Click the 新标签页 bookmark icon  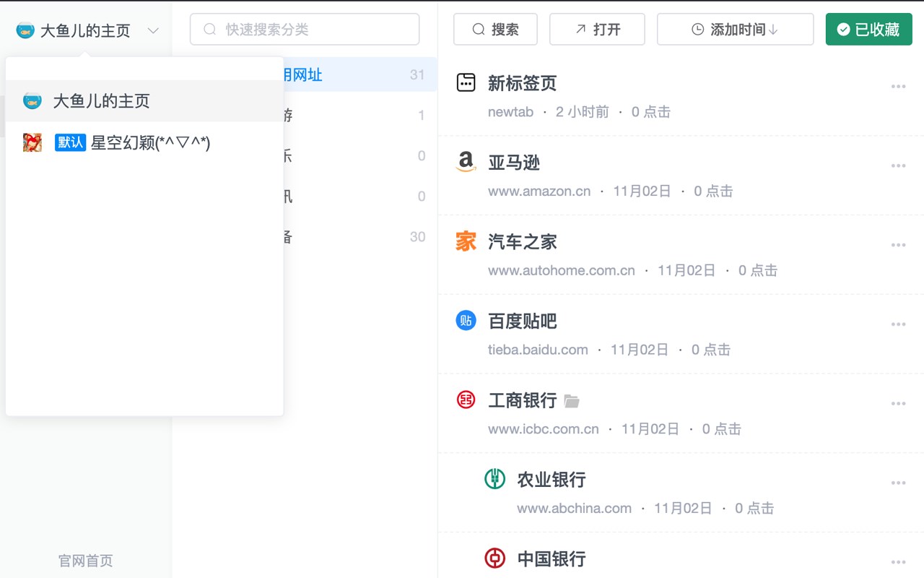click(x=466, y=82)
